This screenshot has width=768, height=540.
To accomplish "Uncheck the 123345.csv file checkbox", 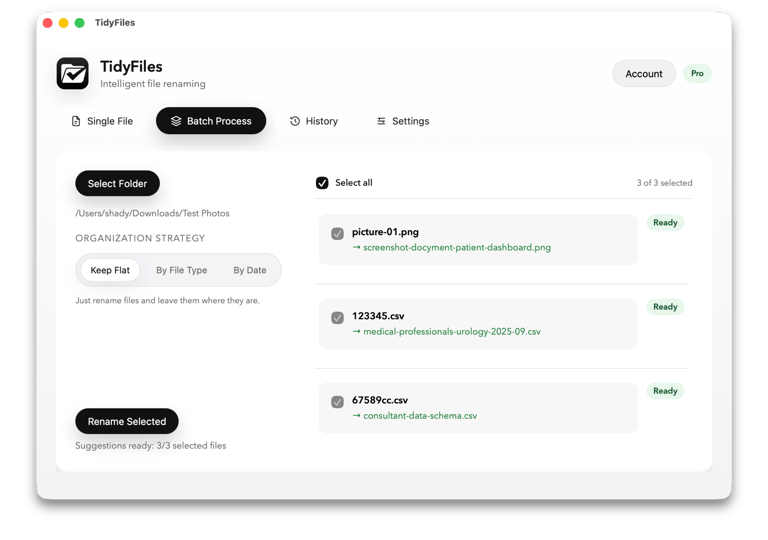I will coord(337,318).
